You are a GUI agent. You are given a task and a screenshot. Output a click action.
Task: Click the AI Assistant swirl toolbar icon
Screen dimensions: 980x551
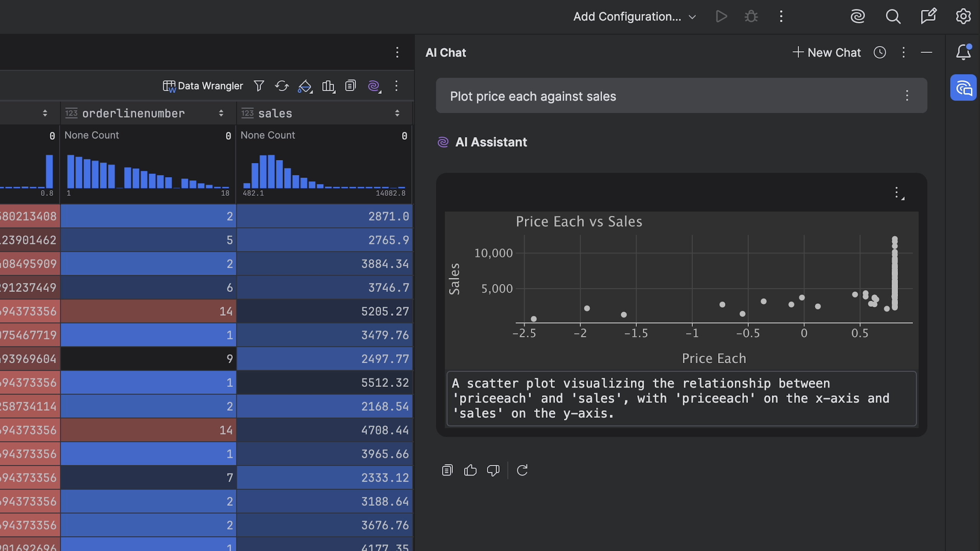(374, 86)
